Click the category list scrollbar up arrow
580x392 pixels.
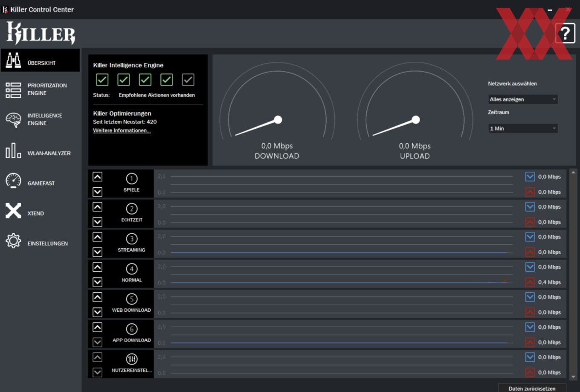pyautogui.click(x=573, y=172)
